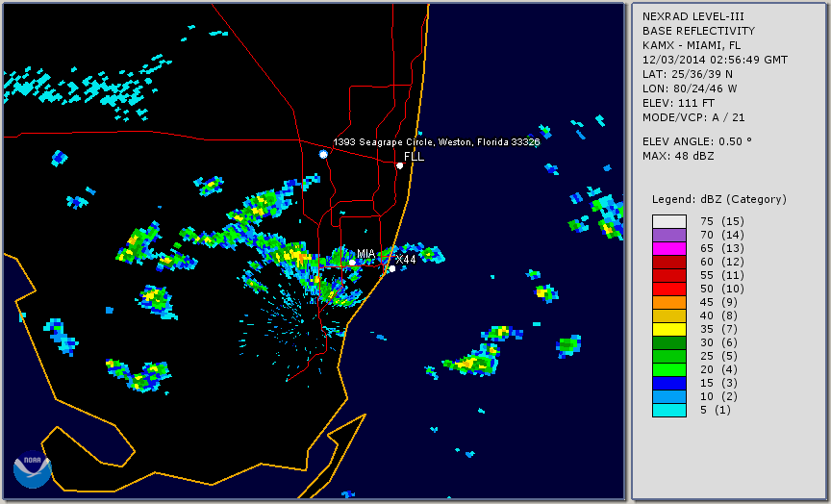
Task: Select the 65 dBZ magenta legend swatch
Action: (668, 248)
